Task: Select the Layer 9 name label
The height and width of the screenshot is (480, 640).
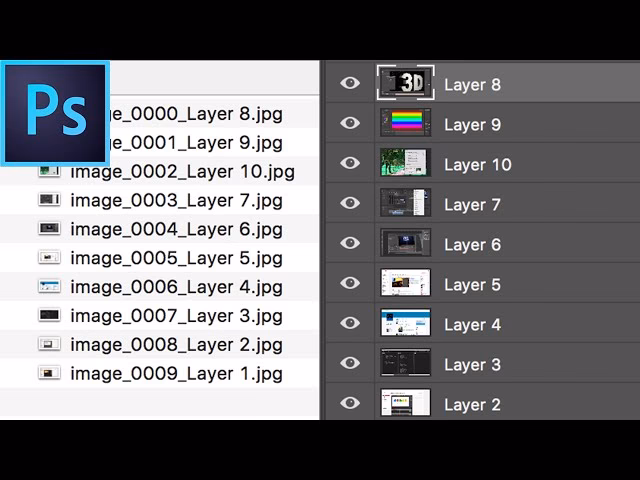Action: 472,125
